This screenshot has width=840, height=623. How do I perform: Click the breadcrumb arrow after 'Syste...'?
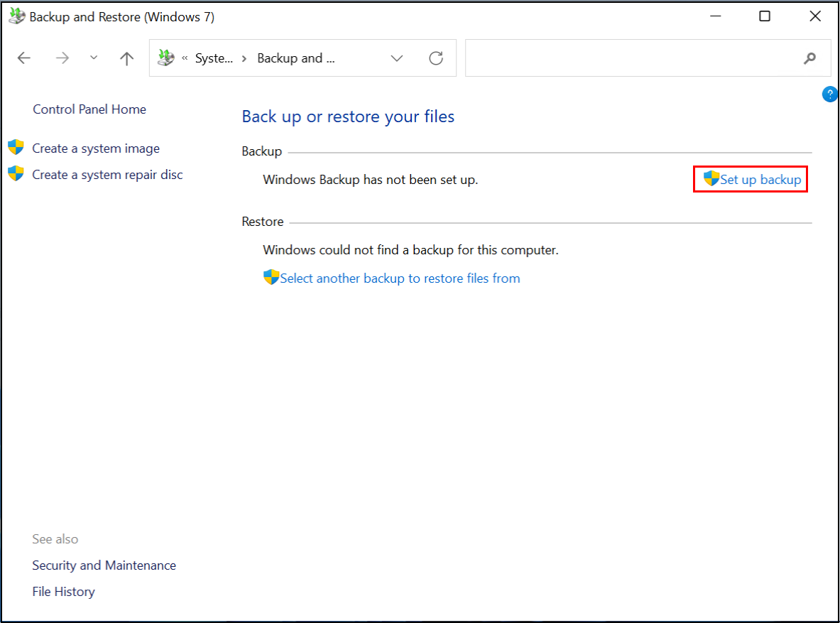pos(244,58)
